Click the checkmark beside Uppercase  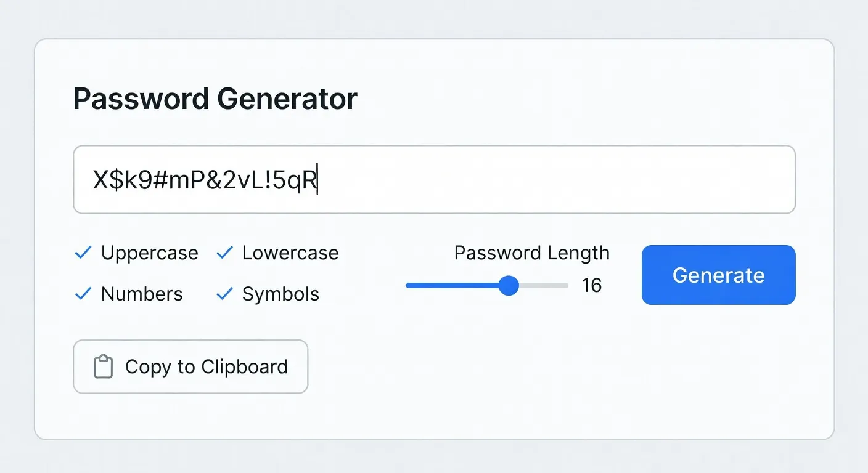click(x=83, y=253)
